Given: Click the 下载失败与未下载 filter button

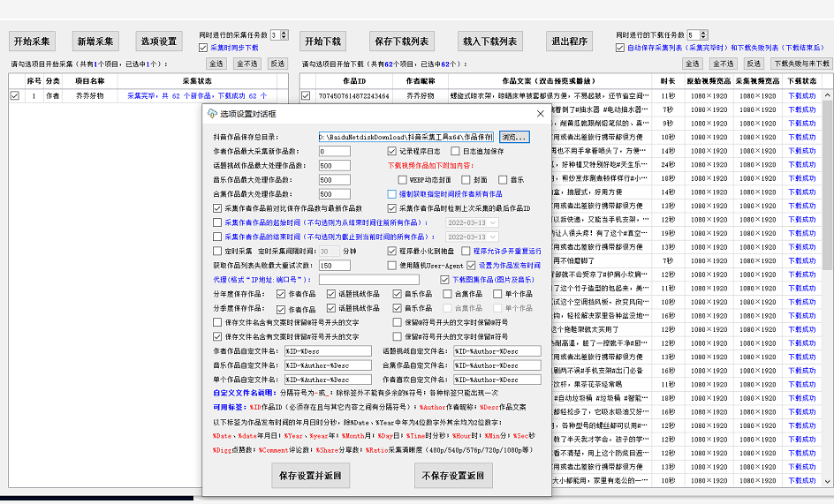Looking at the screenshot, I should pyautogui.click(x=800, y=64).
